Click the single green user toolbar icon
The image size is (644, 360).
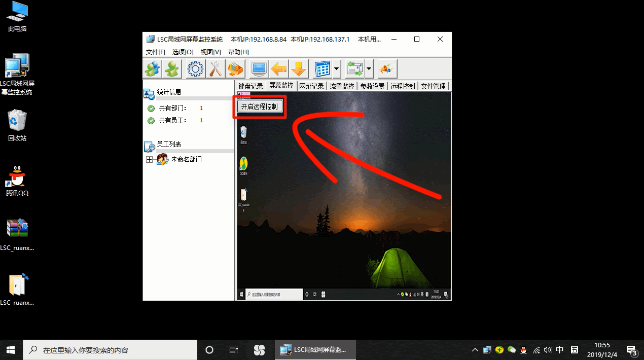[x=172, y=68]
